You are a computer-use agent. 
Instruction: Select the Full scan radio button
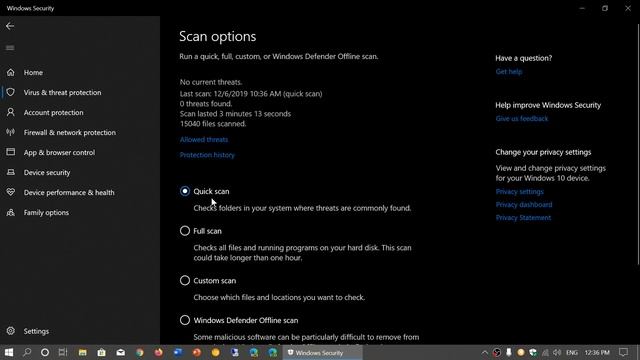coord(185,231)
